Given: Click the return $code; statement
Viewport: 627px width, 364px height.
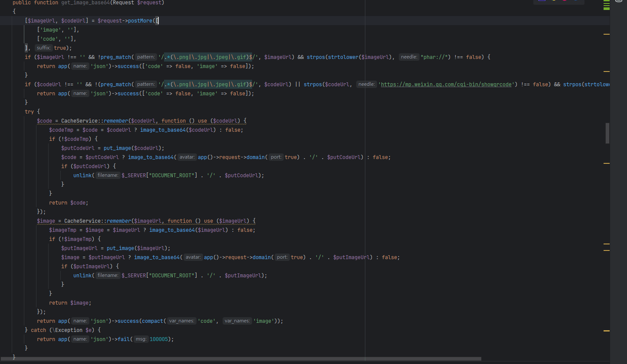Looking at the screenshot, I should [69, 203].
